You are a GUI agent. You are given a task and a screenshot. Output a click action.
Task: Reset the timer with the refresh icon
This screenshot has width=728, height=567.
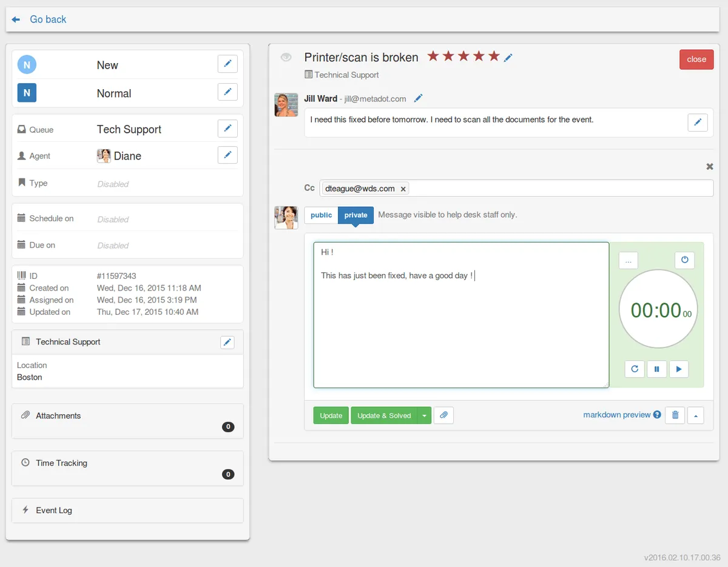[x=635, y=369]
